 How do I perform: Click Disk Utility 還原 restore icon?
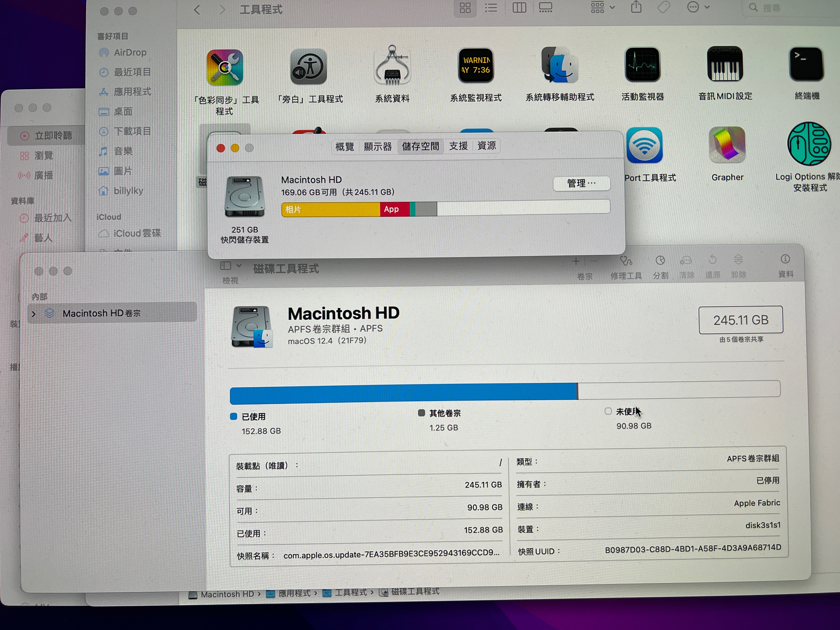712,260
